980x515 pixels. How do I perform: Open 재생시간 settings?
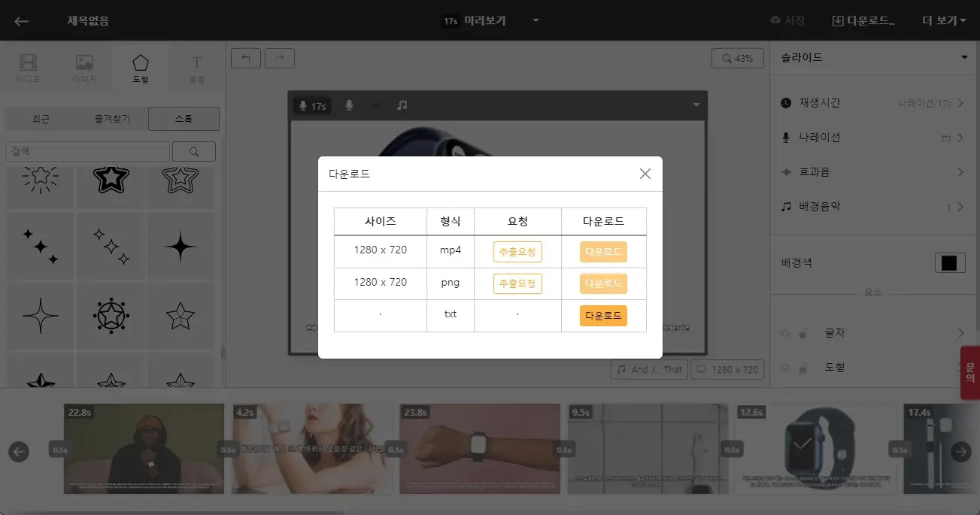coord(872,102)
